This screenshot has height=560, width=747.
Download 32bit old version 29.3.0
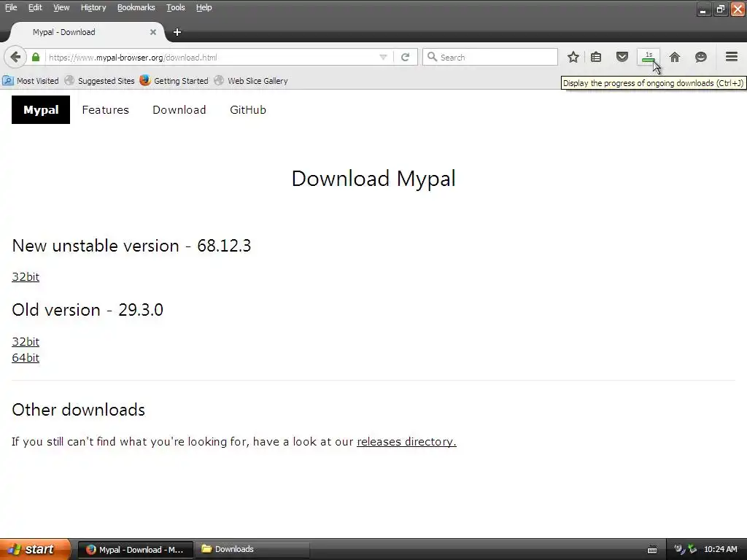(x=26, y=341)
